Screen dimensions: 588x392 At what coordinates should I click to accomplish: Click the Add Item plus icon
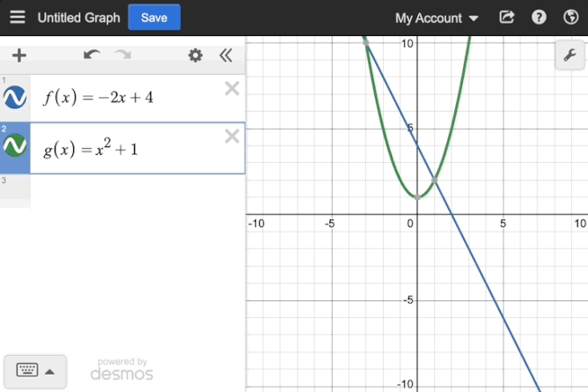[18, 55]
